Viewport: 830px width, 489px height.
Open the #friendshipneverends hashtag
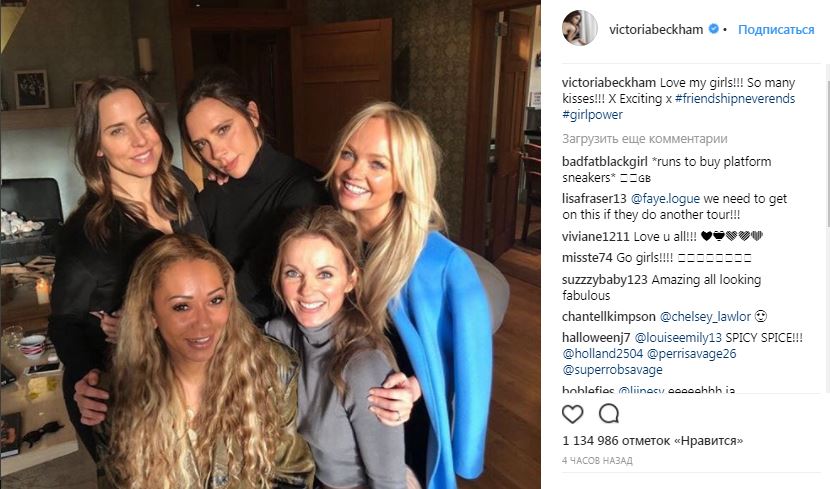tap(735, 98)
